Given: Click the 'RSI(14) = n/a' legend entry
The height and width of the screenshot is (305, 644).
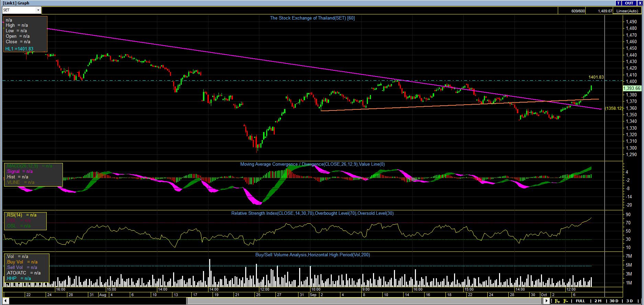Looking at the screenshot, I should click(22, 215).
